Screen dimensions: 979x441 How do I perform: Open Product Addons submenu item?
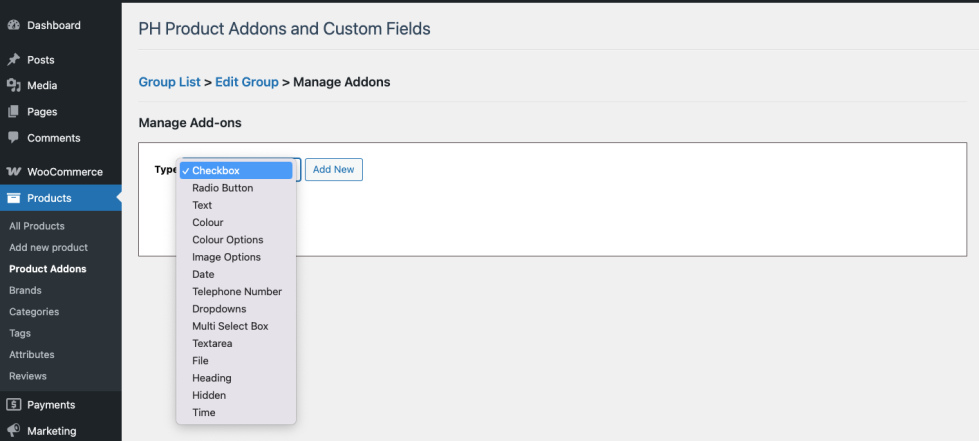47,269
